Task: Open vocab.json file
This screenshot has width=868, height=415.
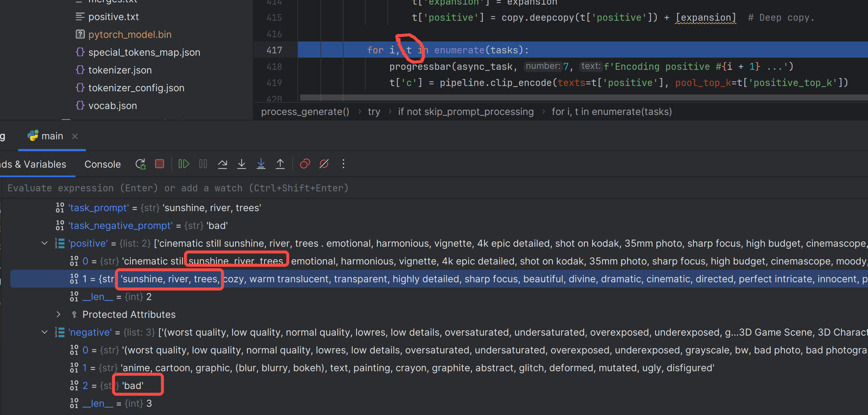Action: pos(112,106)
